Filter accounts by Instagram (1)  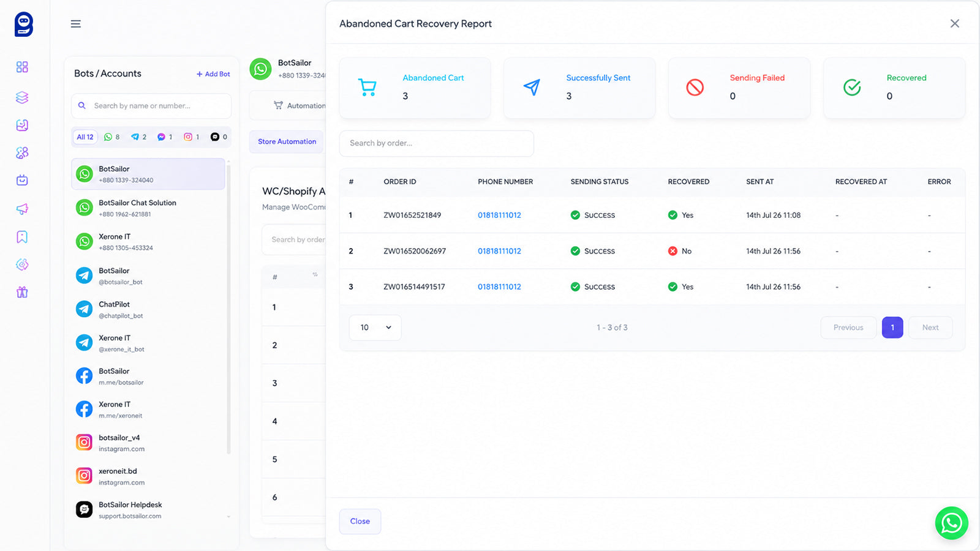192,137
